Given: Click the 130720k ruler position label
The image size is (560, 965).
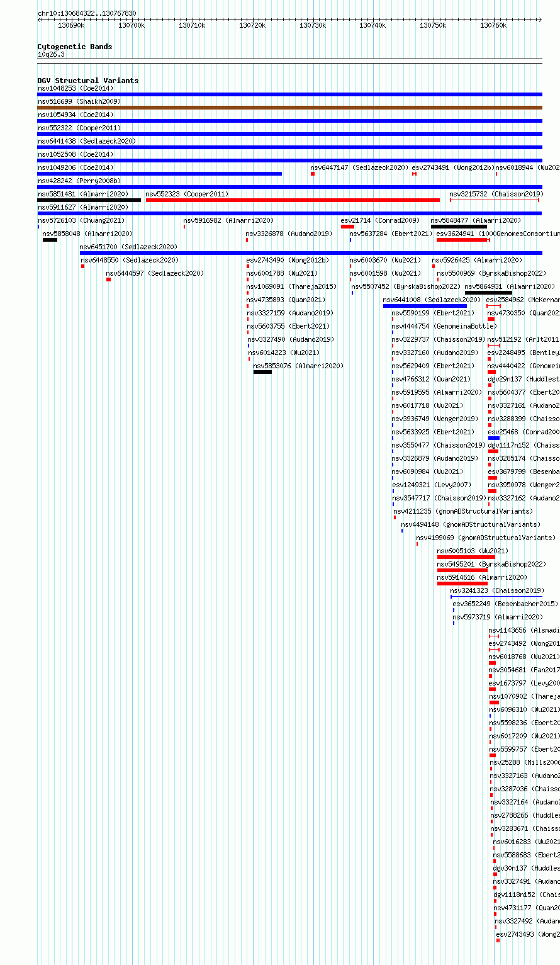Looking at the screenshot, I should point(252,25).
